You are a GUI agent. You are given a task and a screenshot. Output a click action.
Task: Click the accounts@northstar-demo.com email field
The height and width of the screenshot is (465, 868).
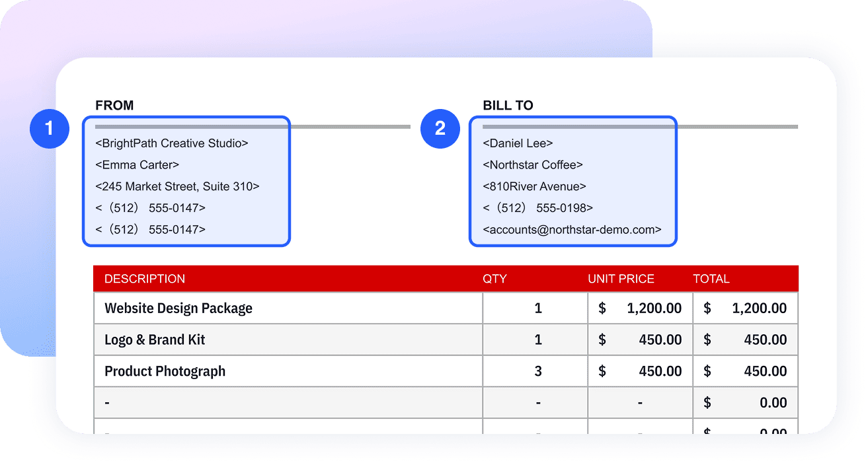(x=572, y=230)
